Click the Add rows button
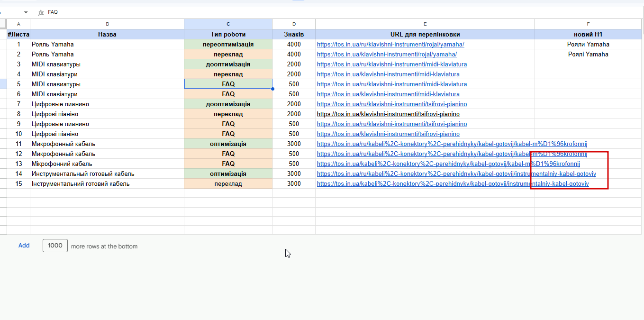The width and height of the screenshot is (644, 320). pos(24,246)
